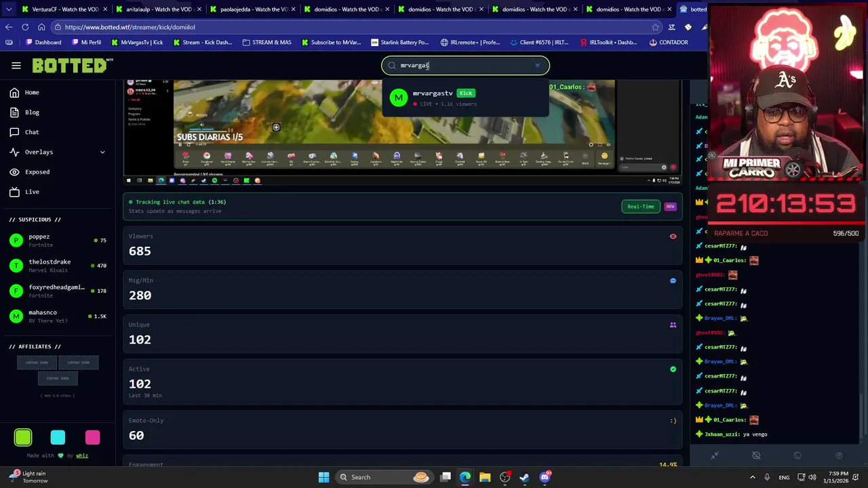Open the MrVargasTv | Kick bookmark
Image resolution: width=868 pixels, height=488 pixels.
(136, 42)
